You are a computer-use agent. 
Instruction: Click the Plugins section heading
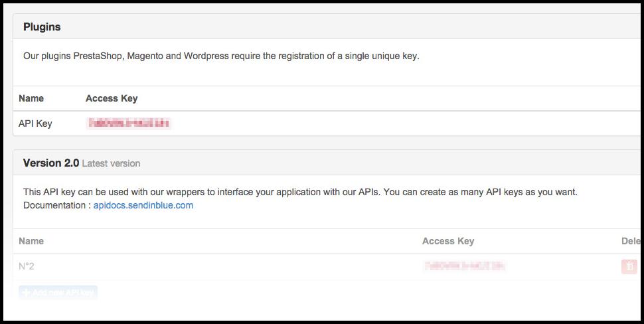(42, 27)
